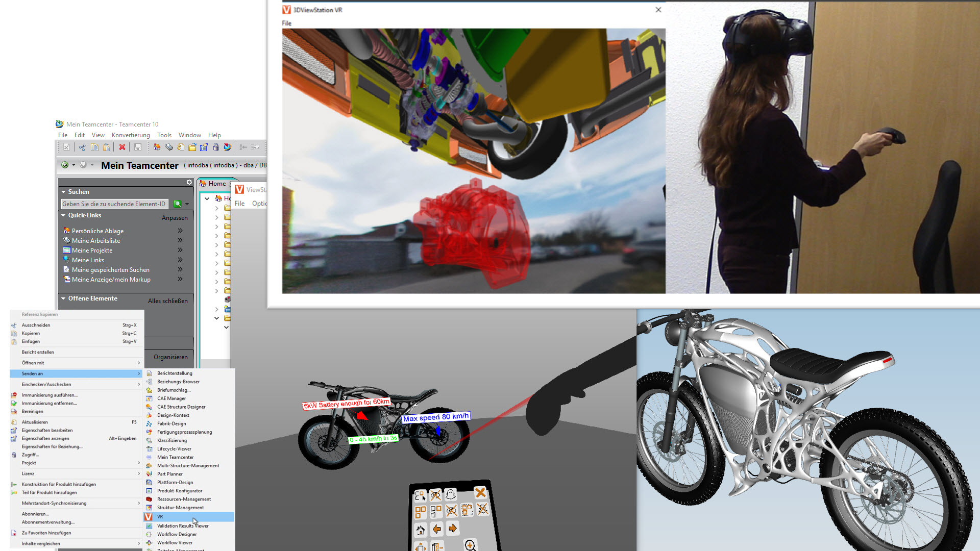This screenshot has height=551, width=980.
Task: Click the green search magnifier button
Action: point(178,204)
